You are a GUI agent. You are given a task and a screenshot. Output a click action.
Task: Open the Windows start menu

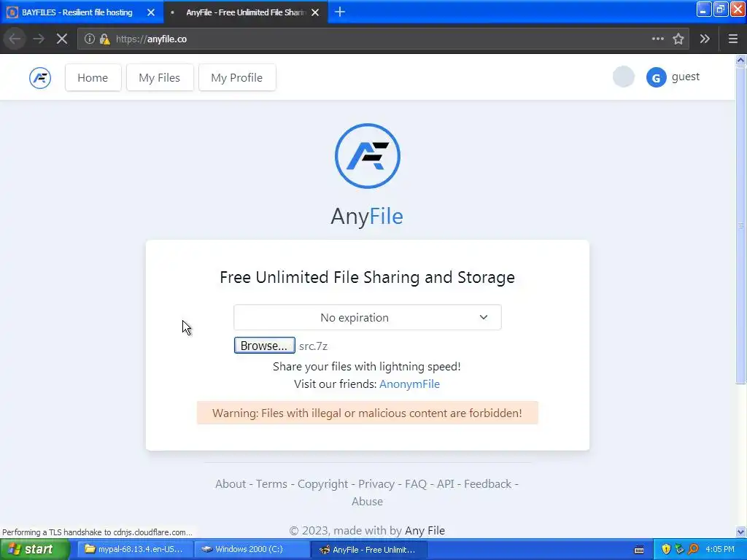coord(34,550)
